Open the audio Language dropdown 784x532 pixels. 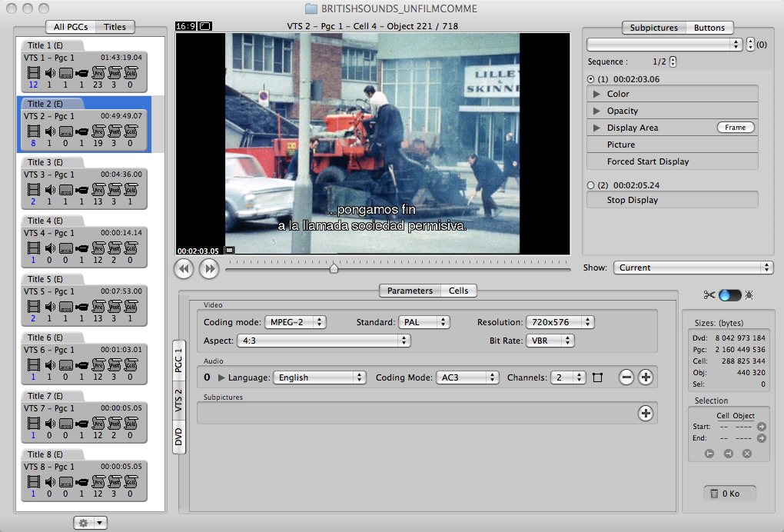click(319, 377)
